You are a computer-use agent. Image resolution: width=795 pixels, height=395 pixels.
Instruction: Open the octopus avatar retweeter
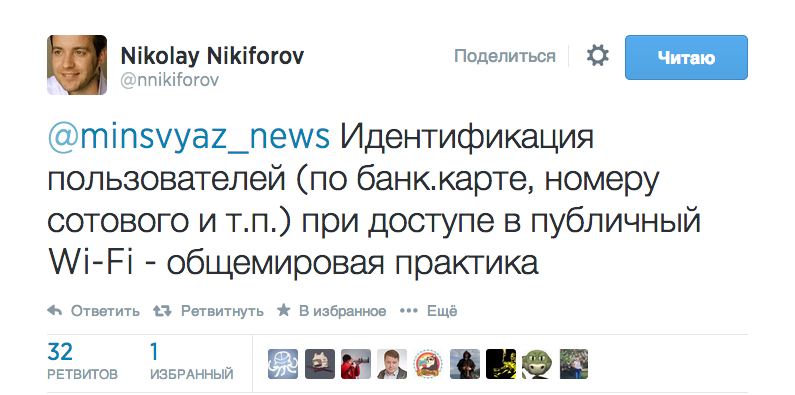283,364
